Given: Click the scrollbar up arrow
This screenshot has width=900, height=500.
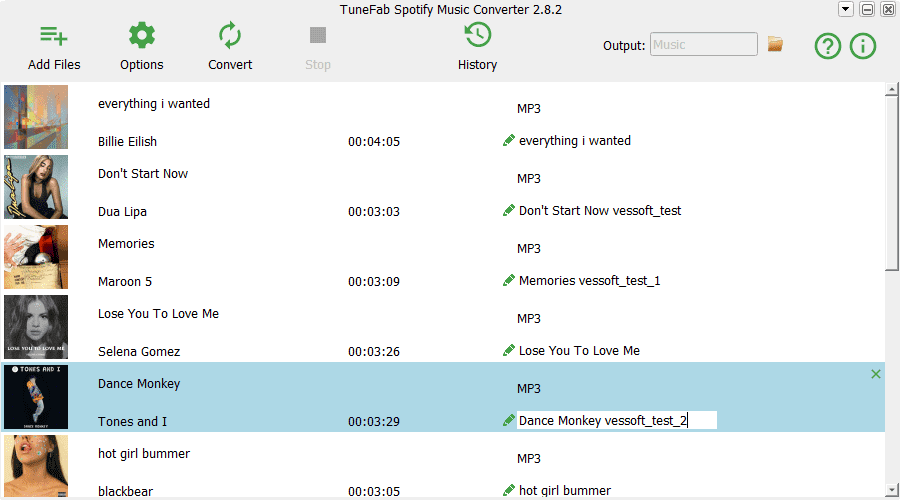Looking at the screenshot, I should 891,89.
